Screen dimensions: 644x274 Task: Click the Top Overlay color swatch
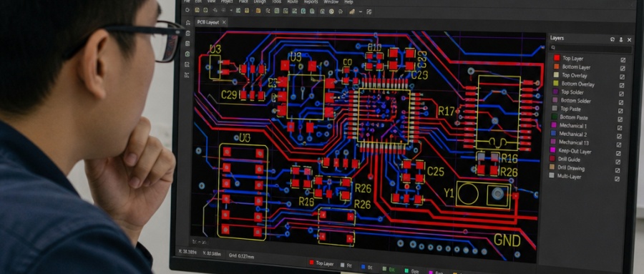click(556, 75)
